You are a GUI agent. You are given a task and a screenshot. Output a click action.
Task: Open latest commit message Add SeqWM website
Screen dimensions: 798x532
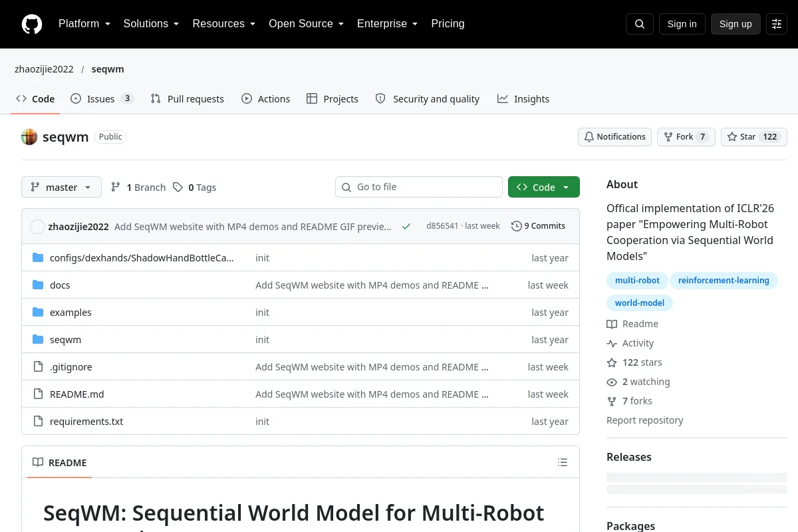point(253,226)
